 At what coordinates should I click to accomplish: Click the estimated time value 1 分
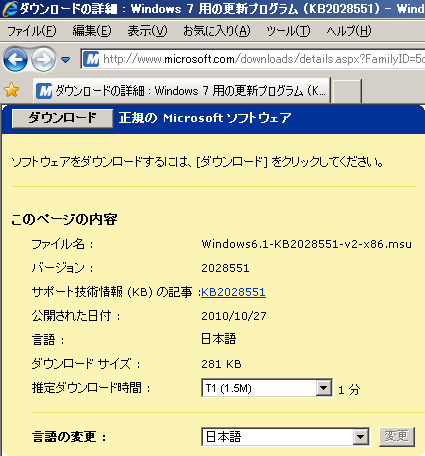(349, 390)
